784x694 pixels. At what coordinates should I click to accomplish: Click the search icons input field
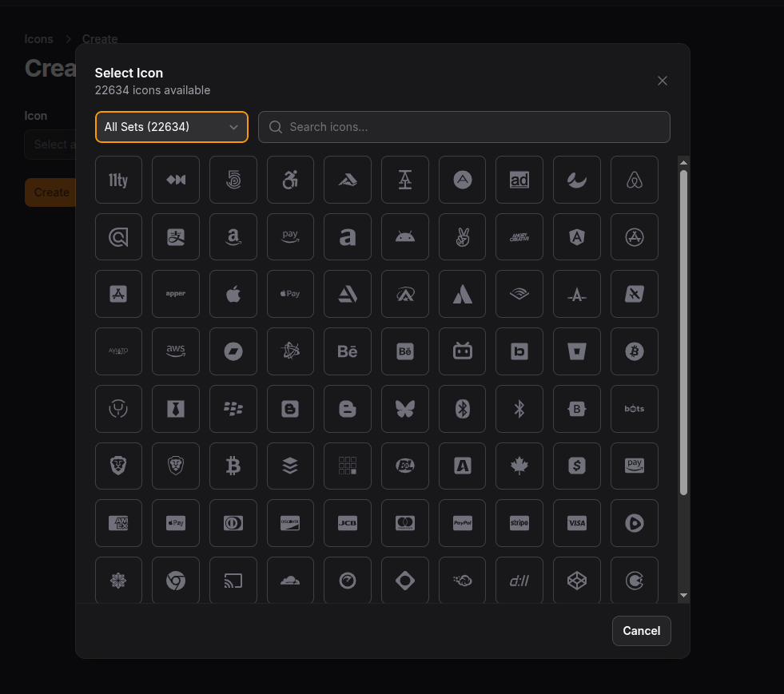[x=464, y=127]
